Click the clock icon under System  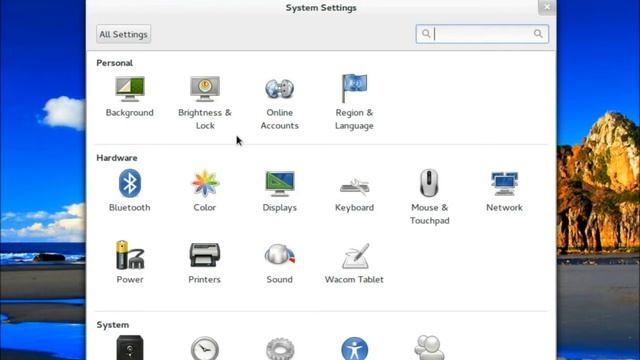pos(205,349)
